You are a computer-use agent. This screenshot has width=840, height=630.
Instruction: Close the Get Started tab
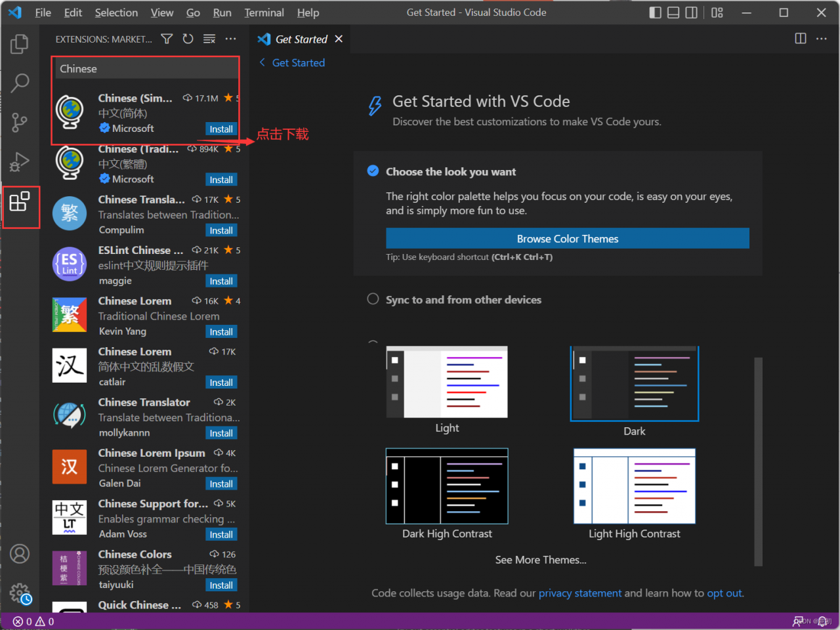click(339, 39)
